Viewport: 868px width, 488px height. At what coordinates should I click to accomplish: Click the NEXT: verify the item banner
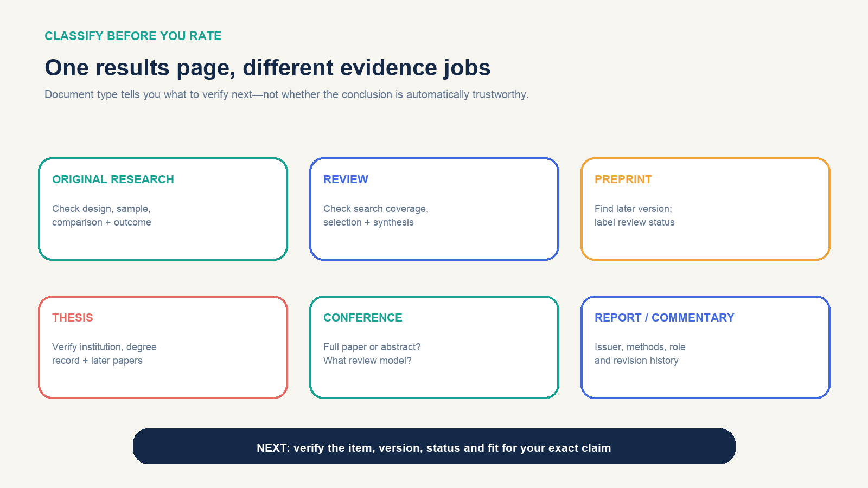[434, 446]
